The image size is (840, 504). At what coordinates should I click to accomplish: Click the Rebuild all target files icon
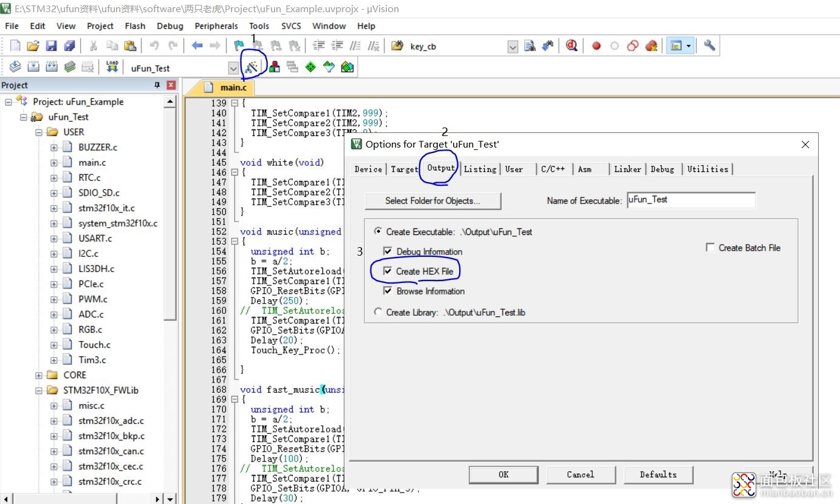(52, 67)
